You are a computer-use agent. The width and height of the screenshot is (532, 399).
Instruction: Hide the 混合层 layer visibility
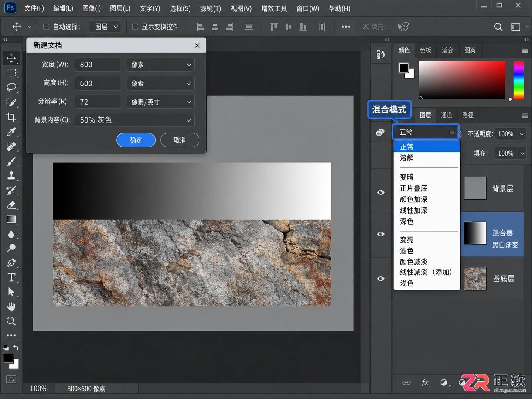point(381,234)
